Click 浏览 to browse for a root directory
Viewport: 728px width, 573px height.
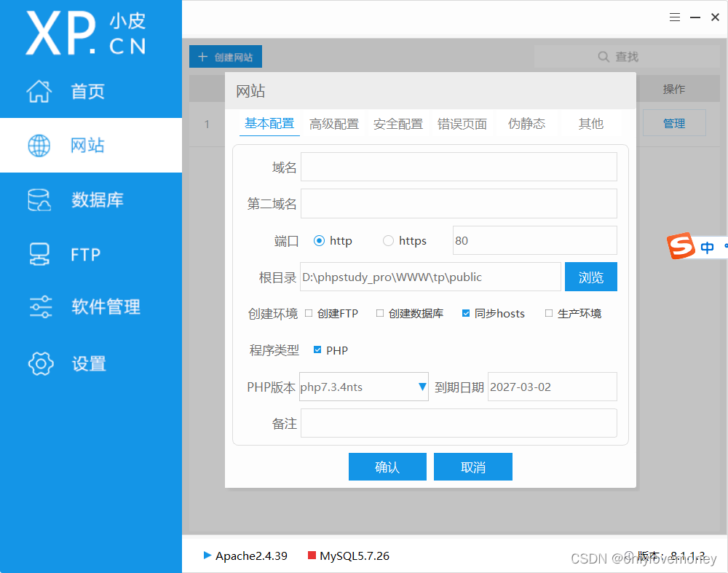click(590, 277)
